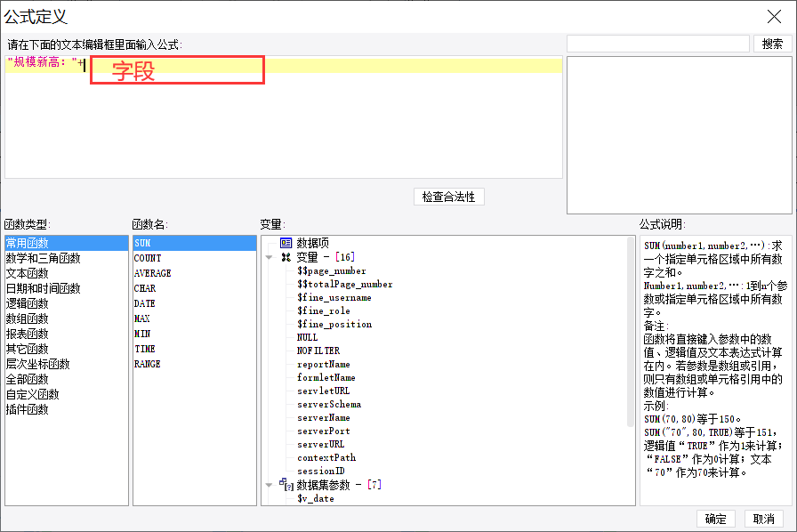Image resolution: width=797 pixels, height=532 pixels.
Task: Select the reportName variable
Action: 324,365
